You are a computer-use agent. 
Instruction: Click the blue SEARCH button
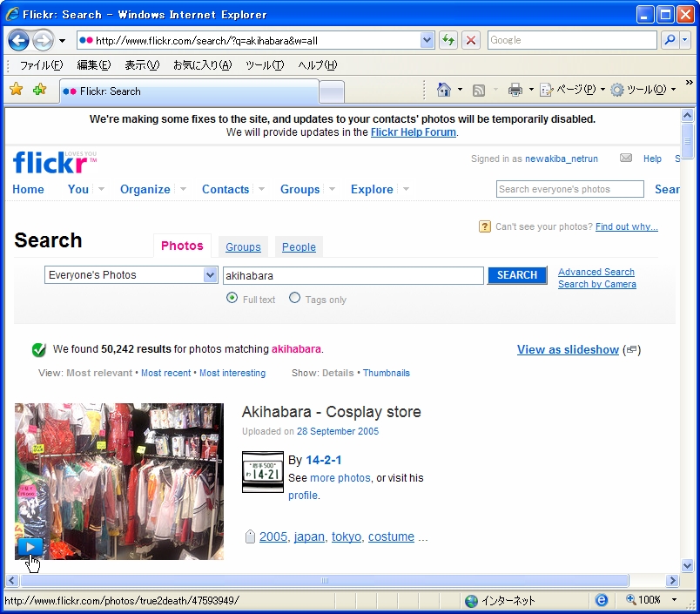click(517, 275)
